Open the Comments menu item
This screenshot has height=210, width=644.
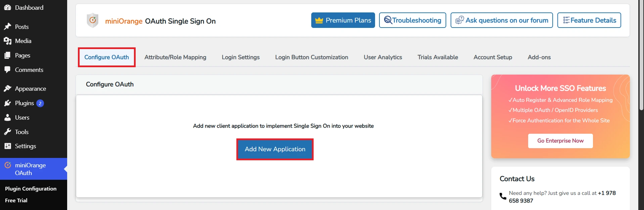[34, 70]
